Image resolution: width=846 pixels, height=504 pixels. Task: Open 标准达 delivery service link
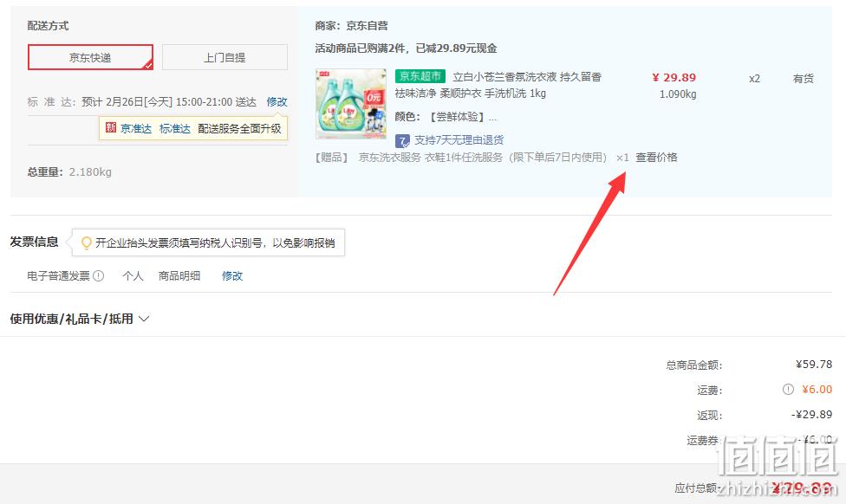tap(175, 129)
